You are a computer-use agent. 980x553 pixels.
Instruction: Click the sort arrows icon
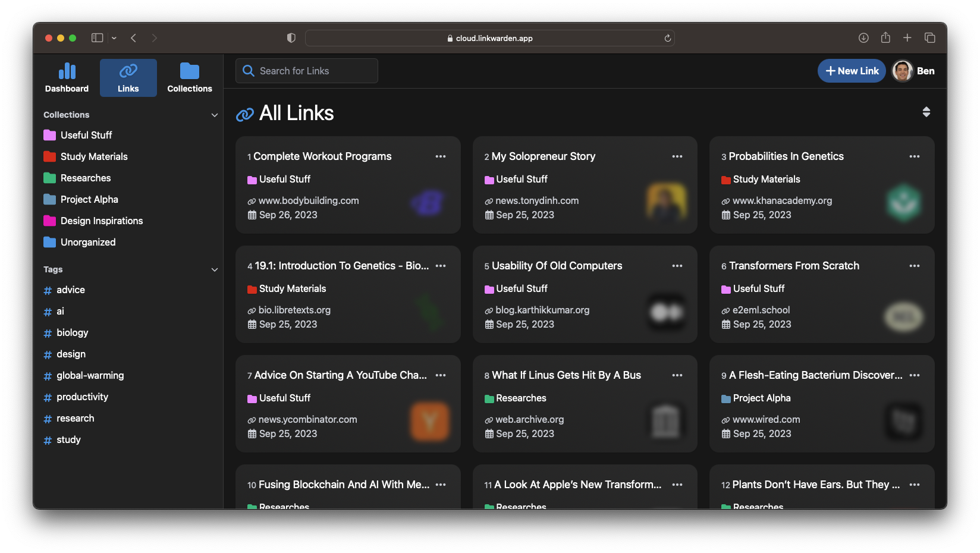926,112
